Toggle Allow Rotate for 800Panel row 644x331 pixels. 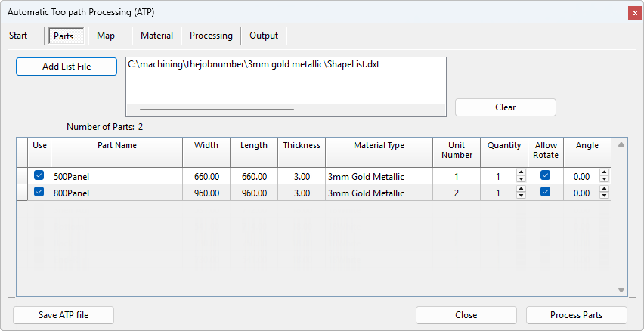coord(545,193)
